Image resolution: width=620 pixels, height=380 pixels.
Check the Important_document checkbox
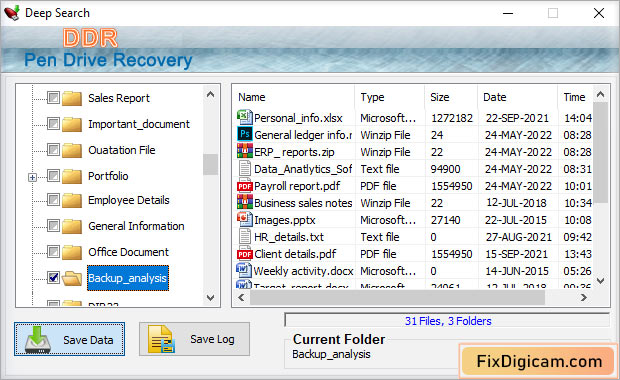(53, 123)
